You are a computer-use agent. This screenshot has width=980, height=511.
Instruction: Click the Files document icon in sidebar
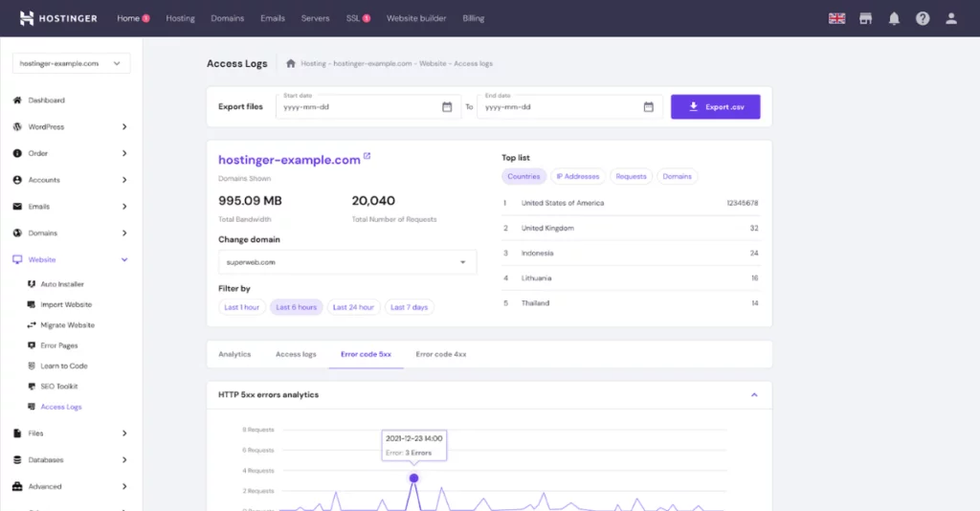click(x=17, y=433)
